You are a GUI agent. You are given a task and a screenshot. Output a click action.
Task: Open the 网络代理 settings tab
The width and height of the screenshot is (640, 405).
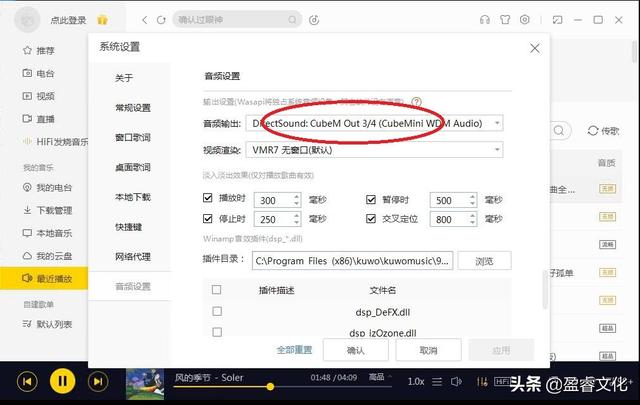pyautogui.click(x=133, y=257)
